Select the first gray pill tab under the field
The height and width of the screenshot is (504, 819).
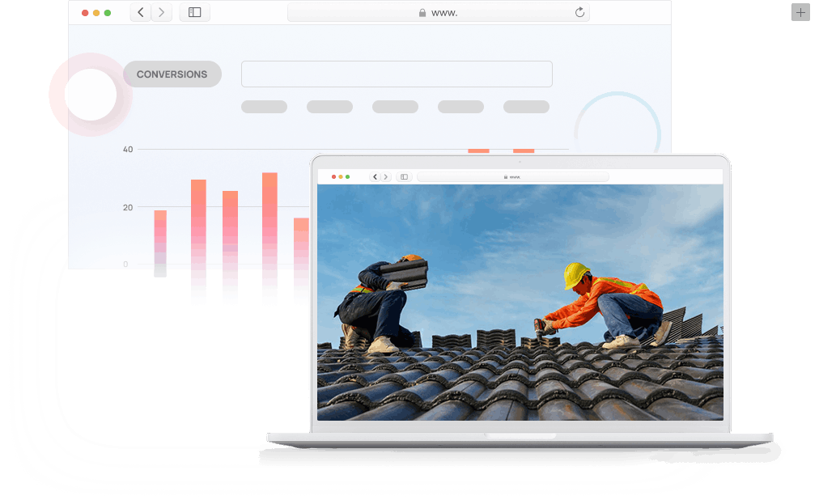pos(264,107)
